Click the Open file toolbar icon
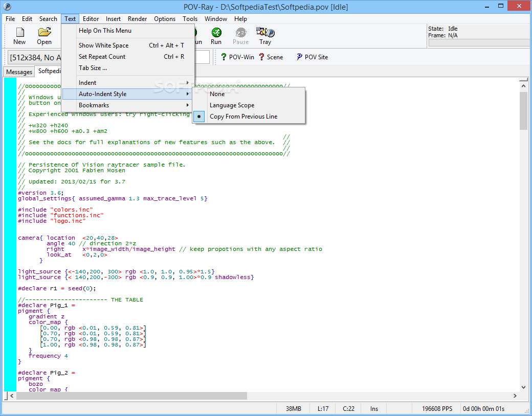Viewport: 532px width, 416px height. (x=45, y=36)
